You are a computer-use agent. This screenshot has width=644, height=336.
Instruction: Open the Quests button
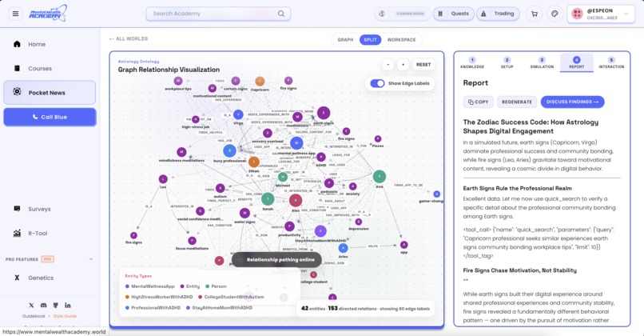(453, 14)
